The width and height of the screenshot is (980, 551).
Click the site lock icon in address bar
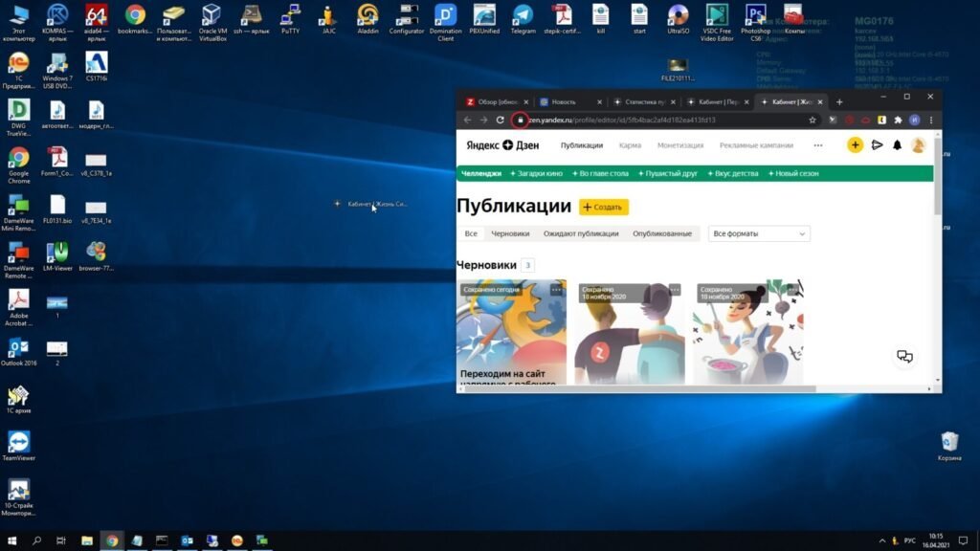[x=520, y=120]
